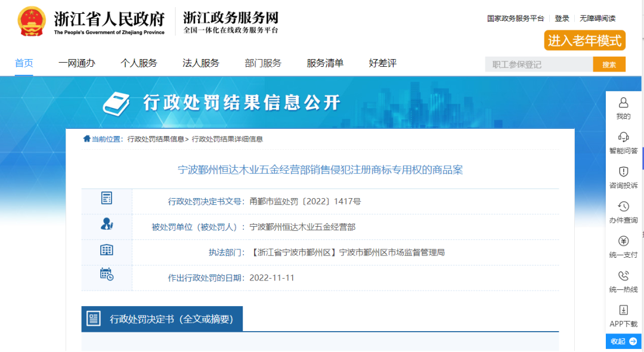Click the 统一支付 yen icon
The height and width of the screenshot is (352, 644).
coord(623,241)
